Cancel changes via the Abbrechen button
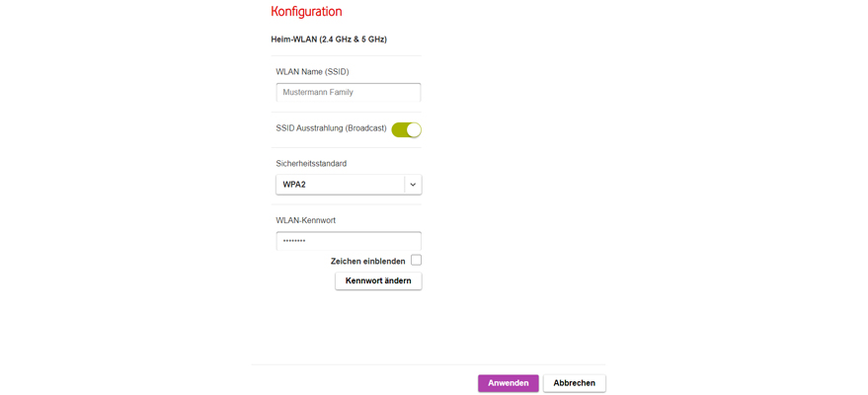 coord(574,383)
